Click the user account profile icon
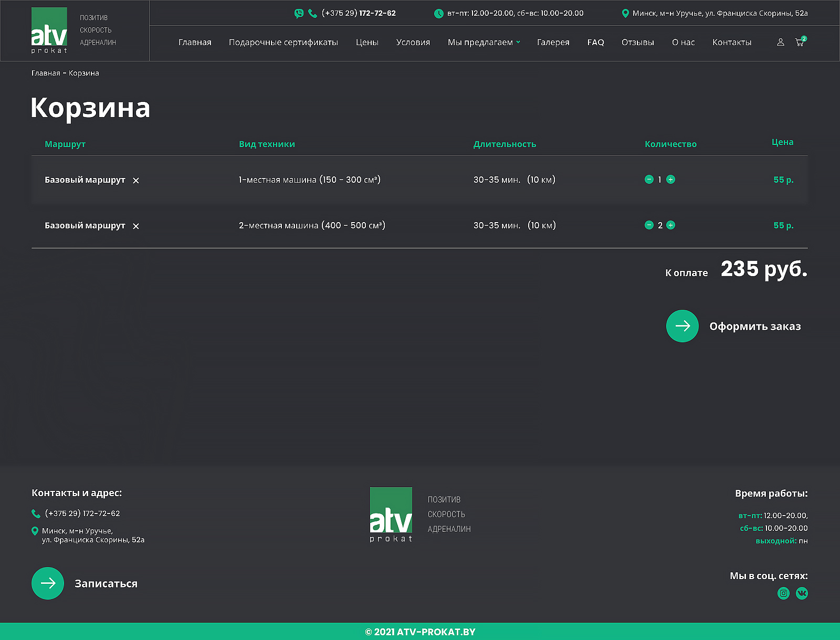 click(781, 42)
